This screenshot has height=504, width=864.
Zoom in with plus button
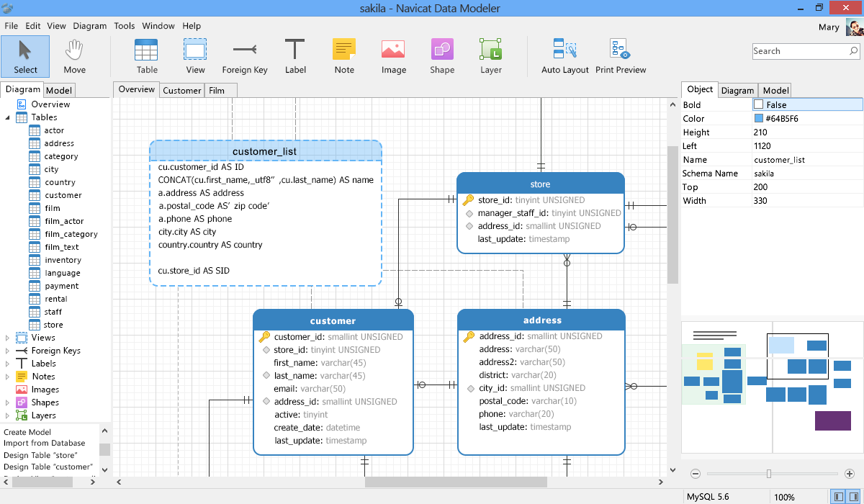point(850,474)
